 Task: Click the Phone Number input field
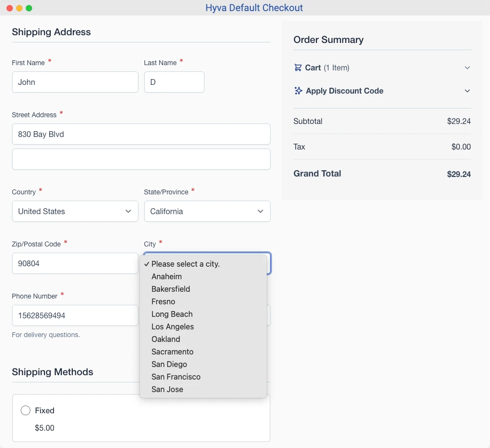point(75,315)
